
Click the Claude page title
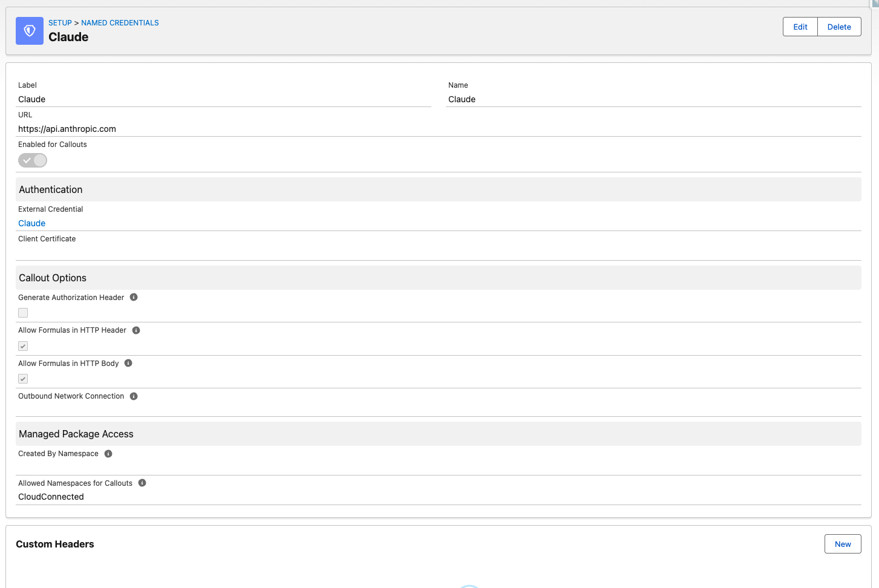point(68,37)
